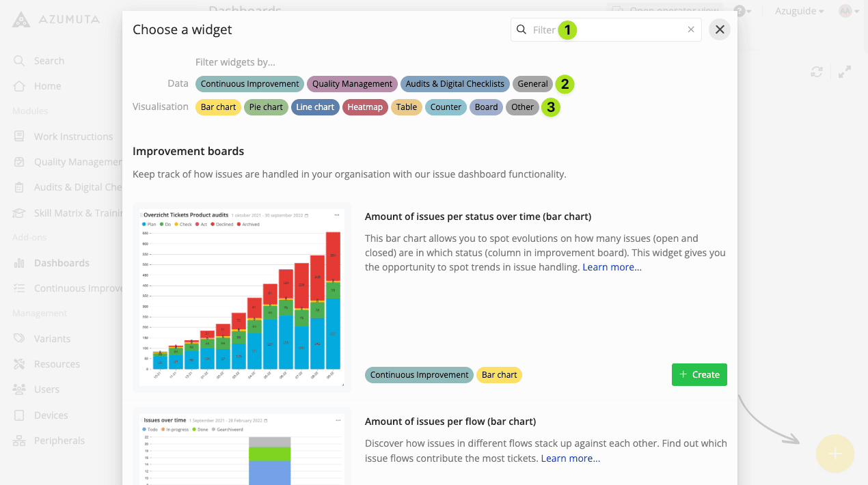Click the Resources tools icon

(x=19, y=364)
